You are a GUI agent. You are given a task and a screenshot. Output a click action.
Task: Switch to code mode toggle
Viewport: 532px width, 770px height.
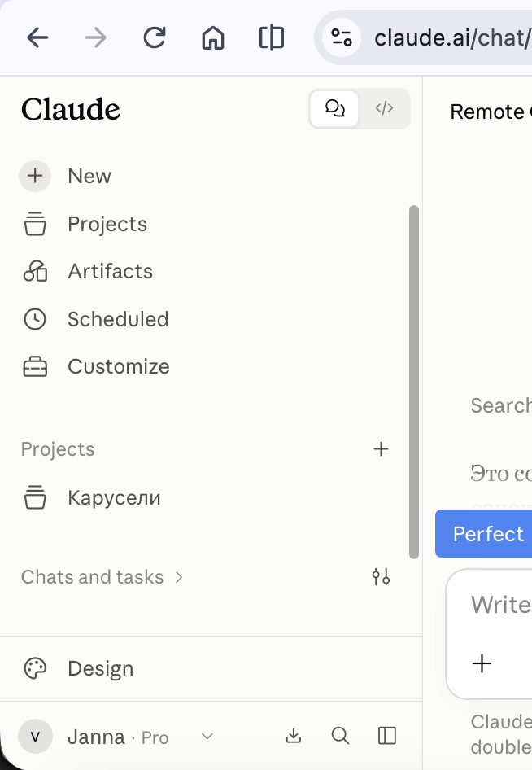[x=384, y=108]
